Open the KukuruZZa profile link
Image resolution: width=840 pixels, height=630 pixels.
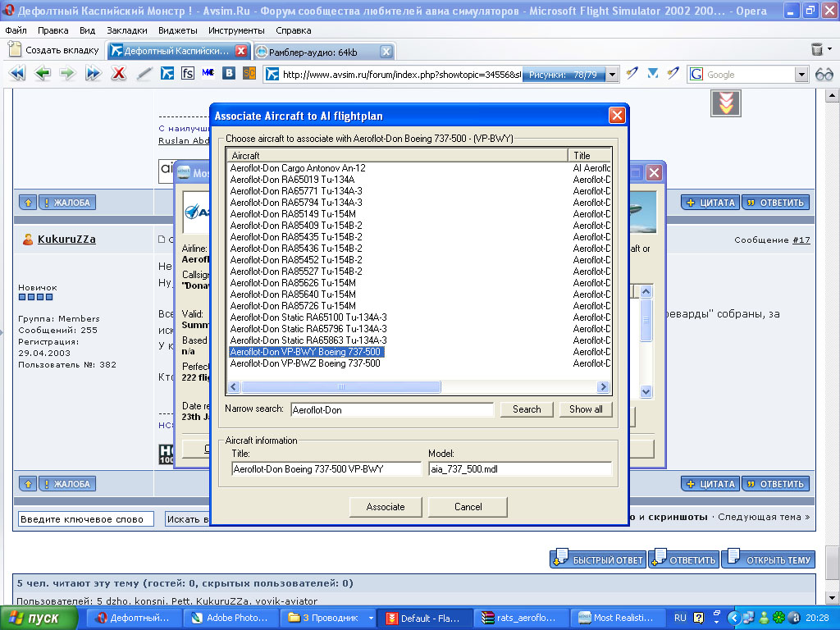coord(66,240)
